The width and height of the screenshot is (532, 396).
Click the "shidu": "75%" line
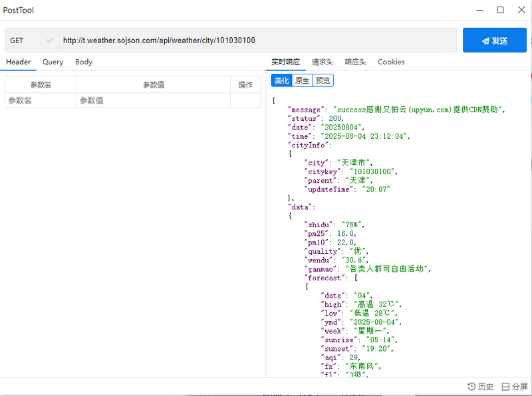pos(334,225)
